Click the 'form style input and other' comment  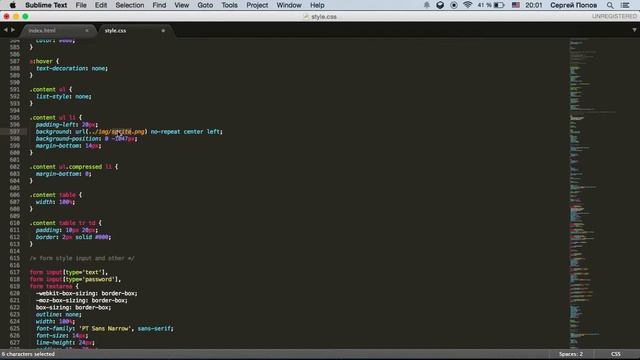coord(82,258)
